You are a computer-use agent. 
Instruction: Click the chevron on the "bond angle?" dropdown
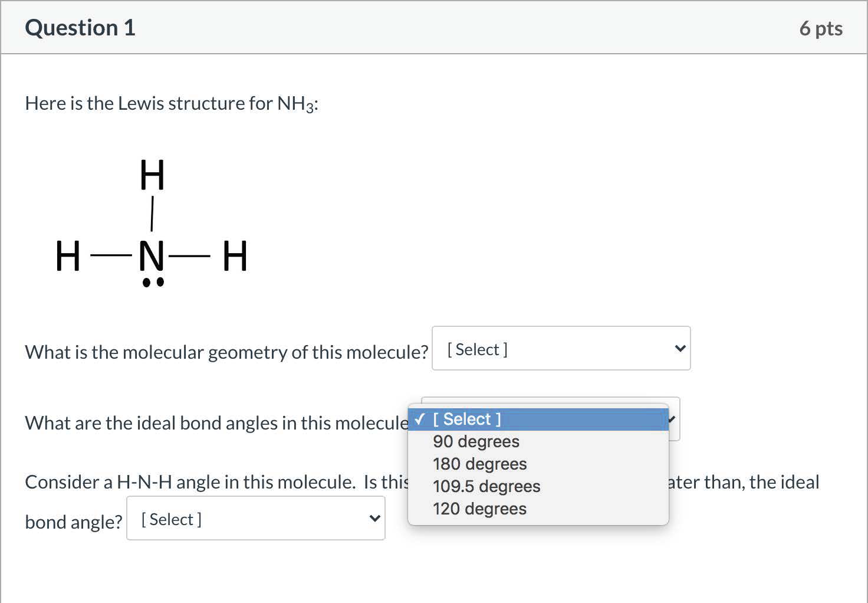(x=374, y=519)
